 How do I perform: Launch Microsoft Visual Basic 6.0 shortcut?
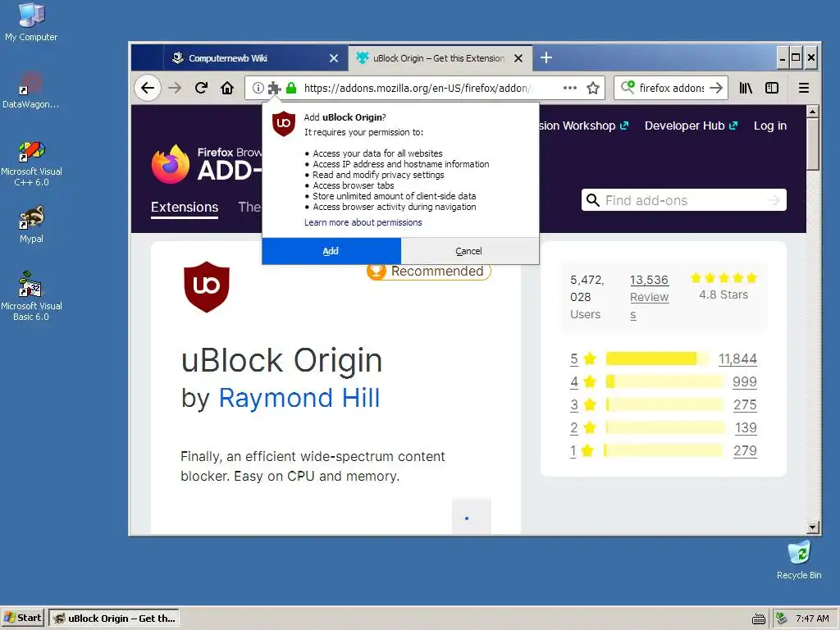31,296
